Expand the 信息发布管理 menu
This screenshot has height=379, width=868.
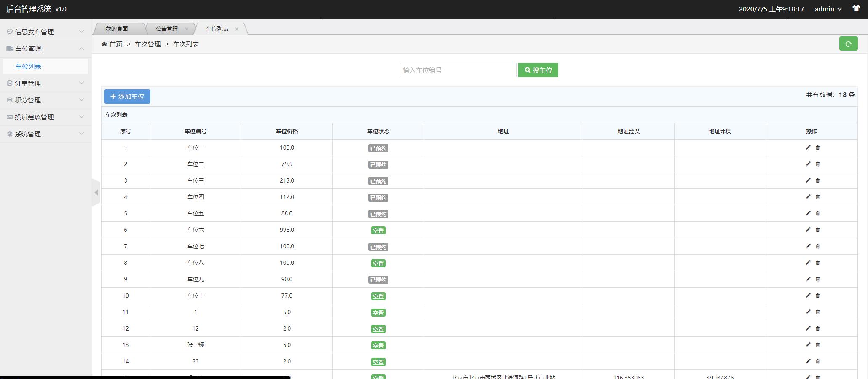(46, 32)
